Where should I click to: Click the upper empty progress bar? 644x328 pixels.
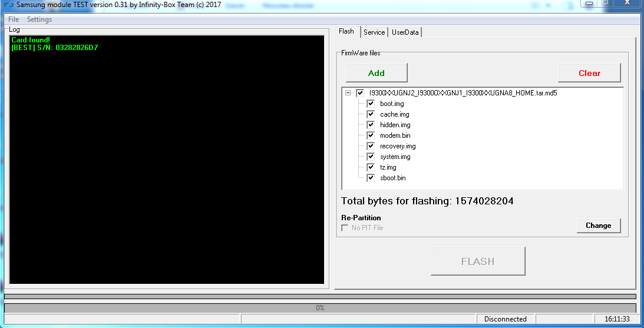click(320, 296)
